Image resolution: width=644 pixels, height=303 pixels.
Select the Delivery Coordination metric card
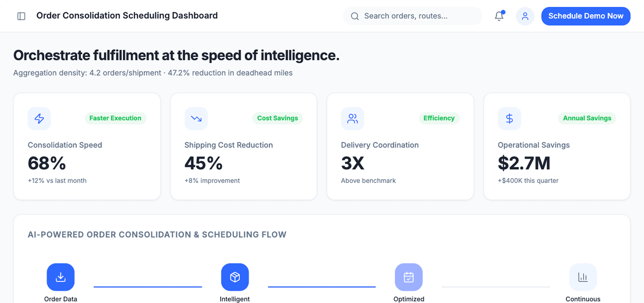tap(400, 146)
